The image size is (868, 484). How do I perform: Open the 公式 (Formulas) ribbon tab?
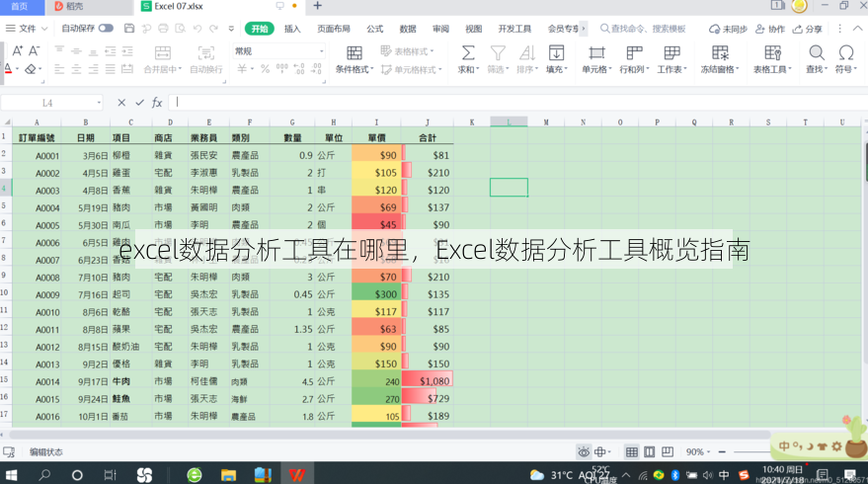375,29
